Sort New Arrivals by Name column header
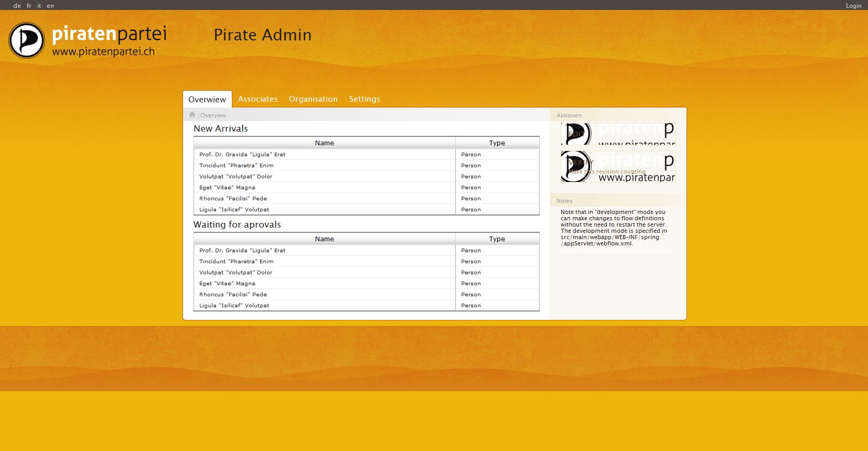The width and height of the screenshot is (868, 451). point(324,143)
